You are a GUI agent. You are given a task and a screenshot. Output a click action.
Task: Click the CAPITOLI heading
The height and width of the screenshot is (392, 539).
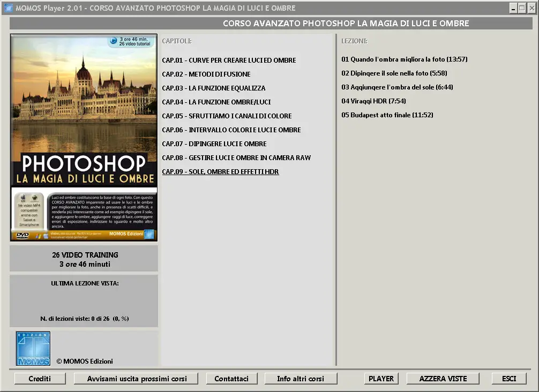[x=177, y=41]
